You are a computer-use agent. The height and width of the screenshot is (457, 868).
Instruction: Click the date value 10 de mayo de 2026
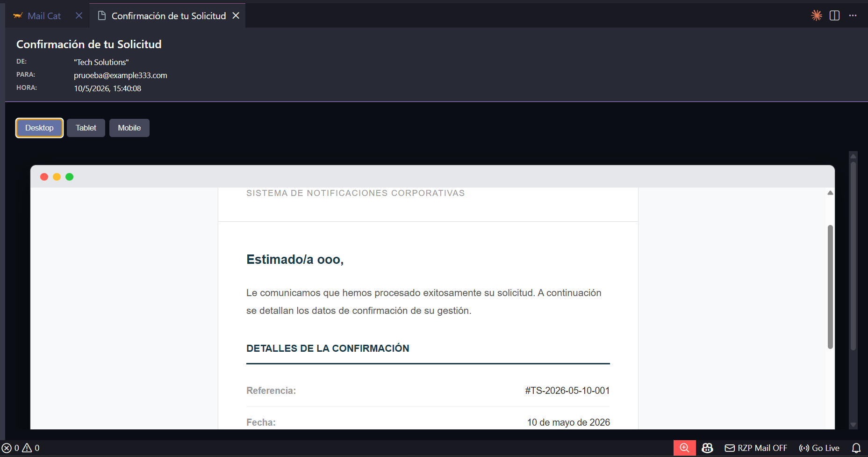[x=568, y=422]
